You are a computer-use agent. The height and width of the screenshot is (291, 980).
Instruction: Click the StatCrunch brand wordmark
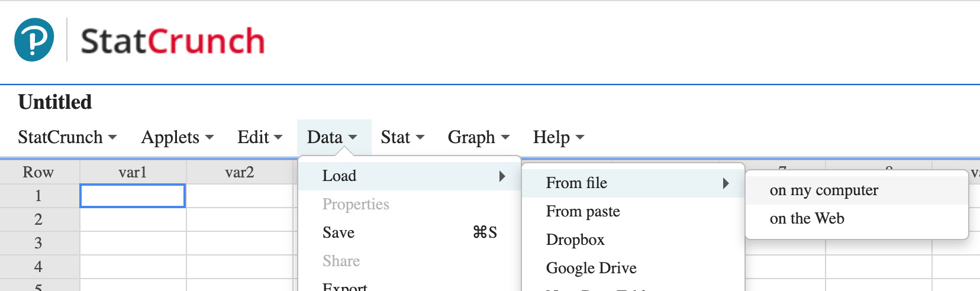172,41
